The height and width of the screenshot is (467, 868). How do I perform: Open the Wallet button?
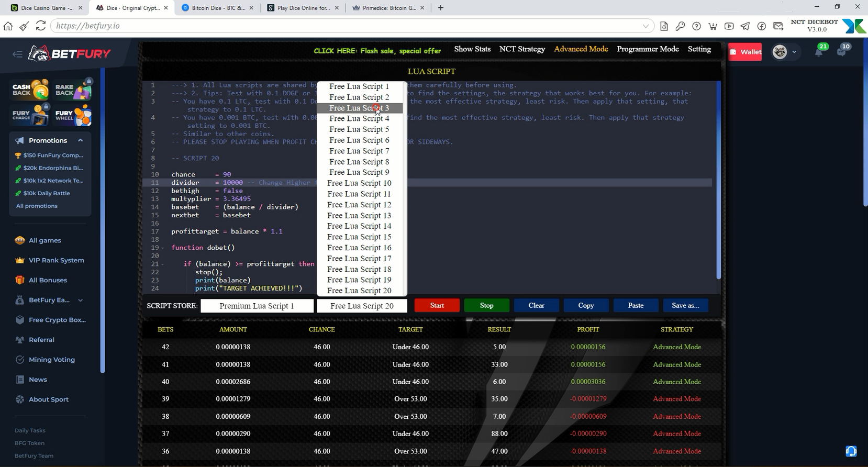[x=745, y=52]
